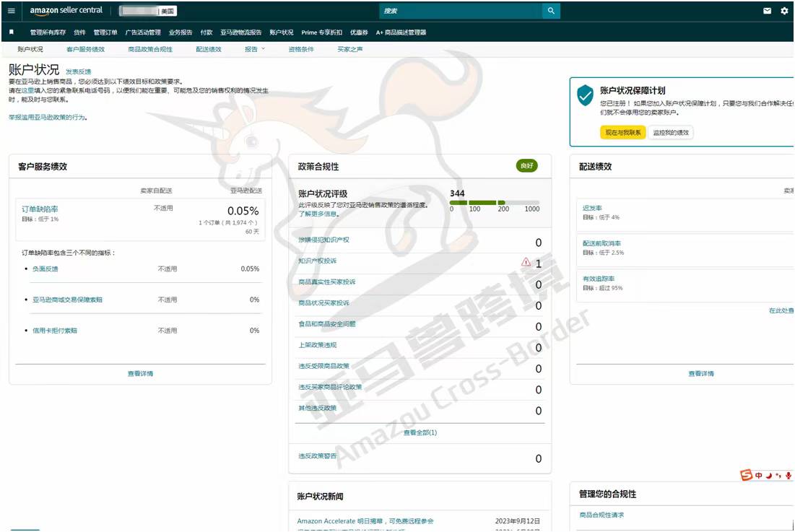Open the settings gear icon
Screen dimensions: 795x532
[x=784, y=11]
